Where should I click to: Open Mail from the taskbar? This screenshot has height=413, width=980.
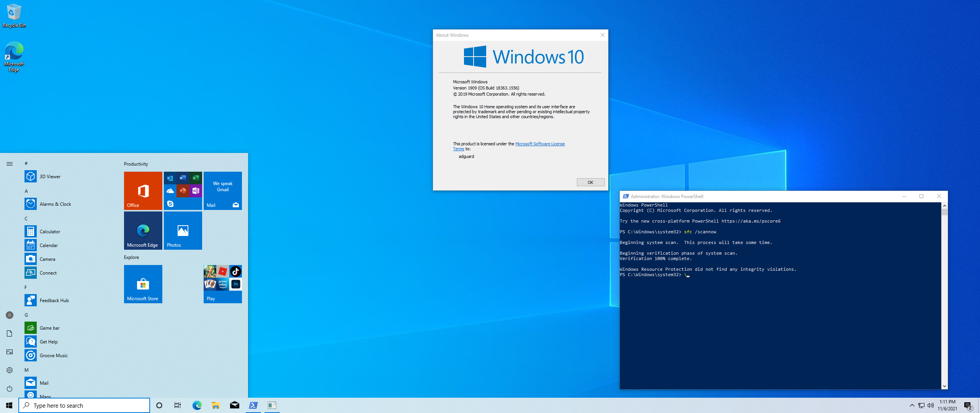(234, 405)
